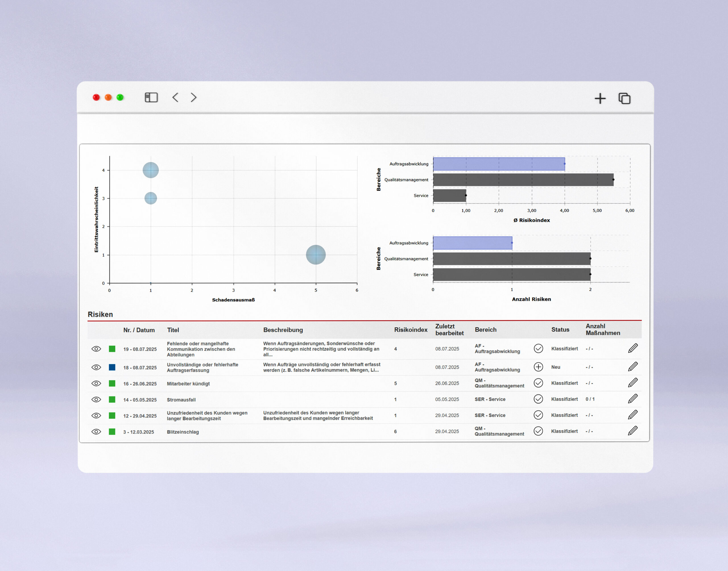The width and height of the screenshot is (728, 571).
Task: Open a new tab with plus icon
Action: tap(600, 98)
